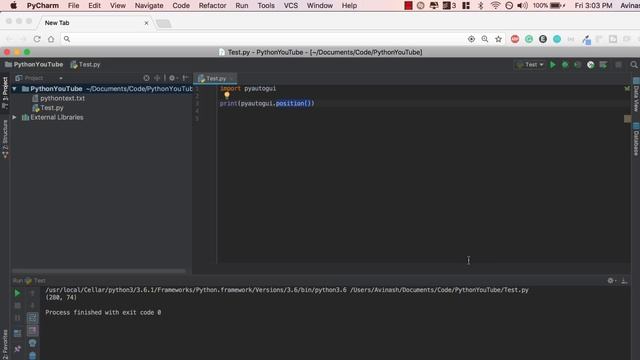Viewport: 640px width, 360px height.
Task: Toggle the Structure side tool window tab
Action: [x=5, y=139]
